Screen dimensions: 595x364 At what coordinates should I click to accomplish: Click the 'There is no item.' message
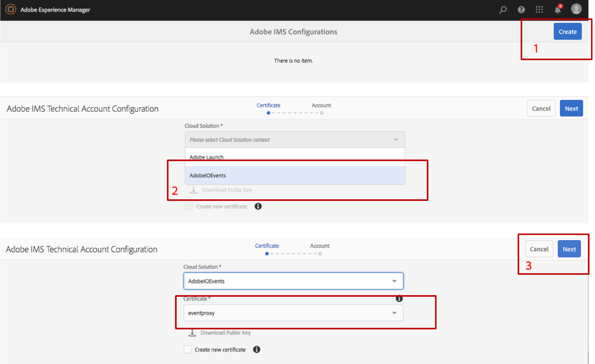coord(293,61)
